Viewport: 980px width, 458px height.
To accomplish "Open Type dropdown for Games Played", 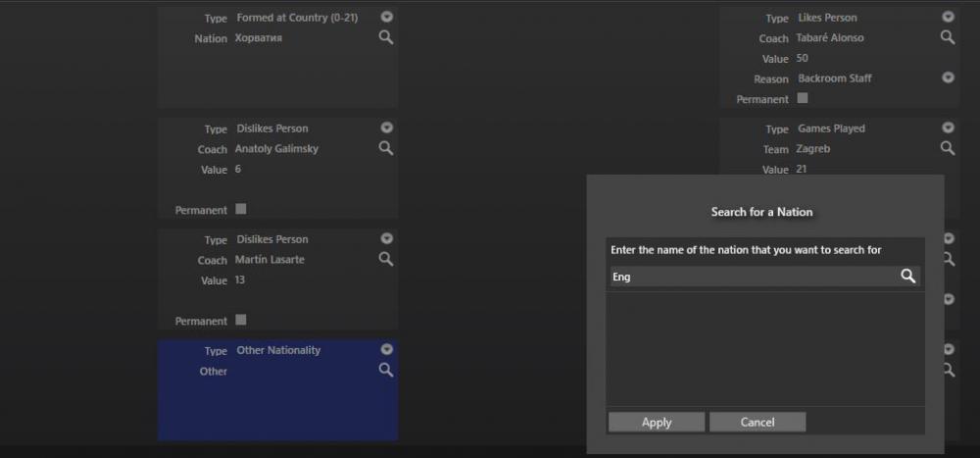I will (x=948, y=127).
